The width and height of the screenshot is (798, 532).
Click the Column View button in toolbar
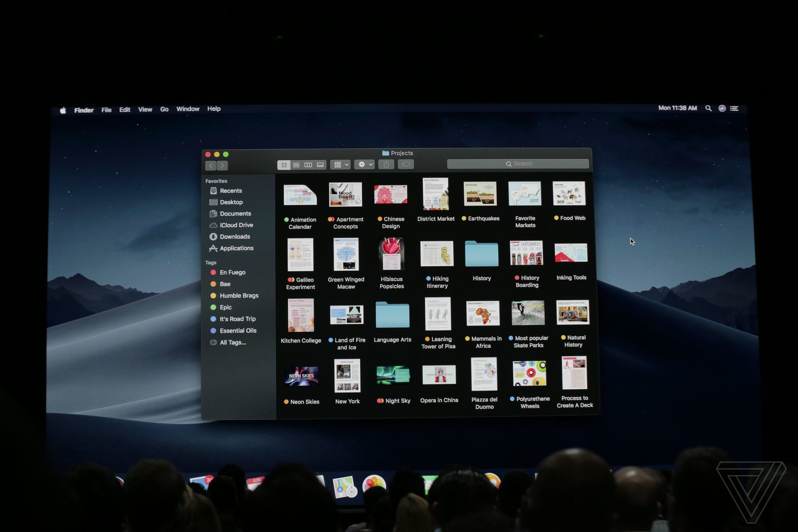[x=307, y=164]
